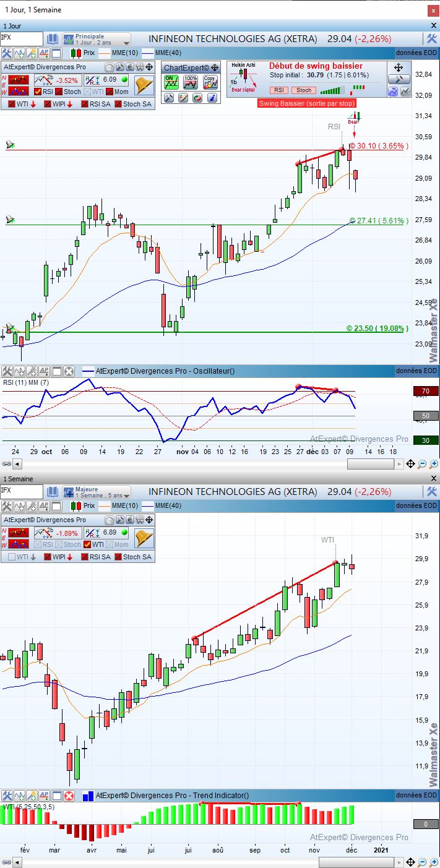Click ChartExpert wrench settings icon

click(169, 98)
